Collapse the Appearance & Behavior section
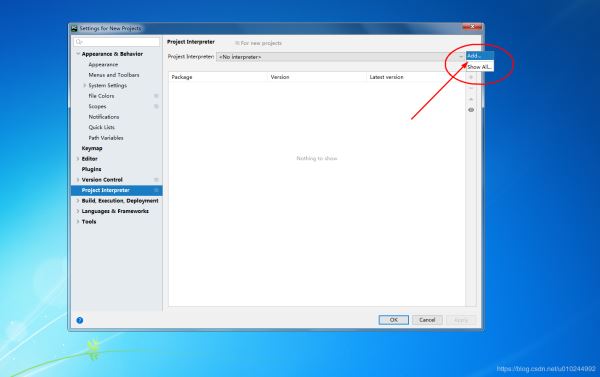Screen dimensions: 600x377 coord(78,54)
